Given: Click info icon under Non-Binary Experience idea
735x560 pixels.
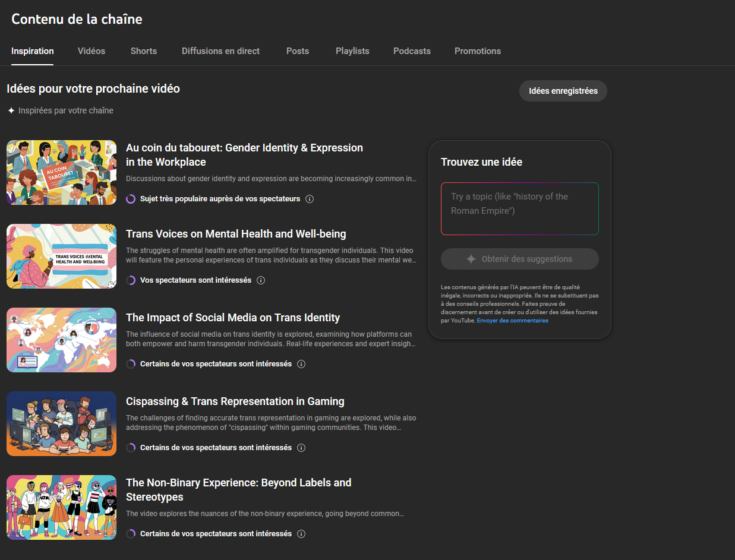Looking at the screenshot, I should (301, 534).
